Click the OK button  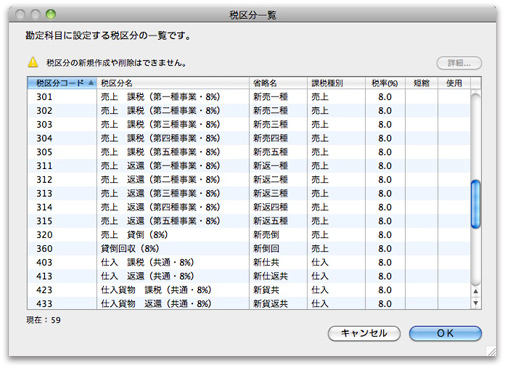click(445, 333)
